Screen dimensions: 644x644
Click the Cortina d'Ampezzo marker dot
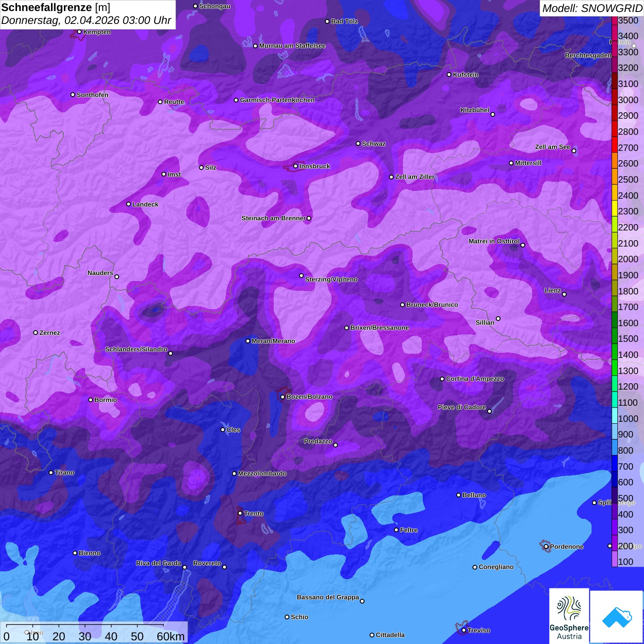point(442,379)
